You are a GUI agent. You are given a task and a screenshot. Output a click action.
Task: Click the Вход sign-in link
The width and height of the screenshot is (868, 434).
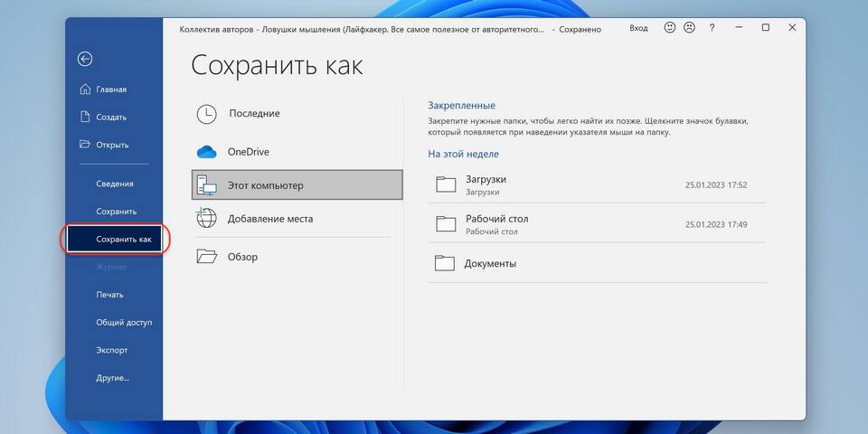[x=638, y=28]
